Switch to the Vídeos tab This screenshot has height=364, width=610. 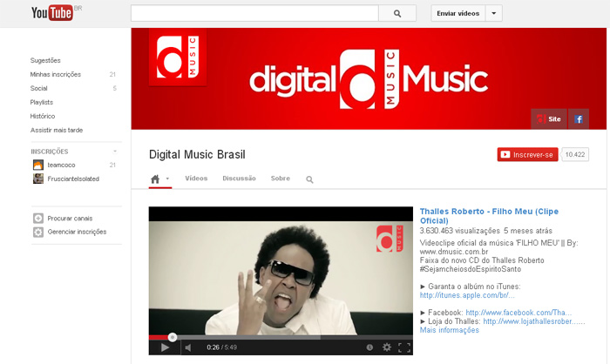pos(196,179)
